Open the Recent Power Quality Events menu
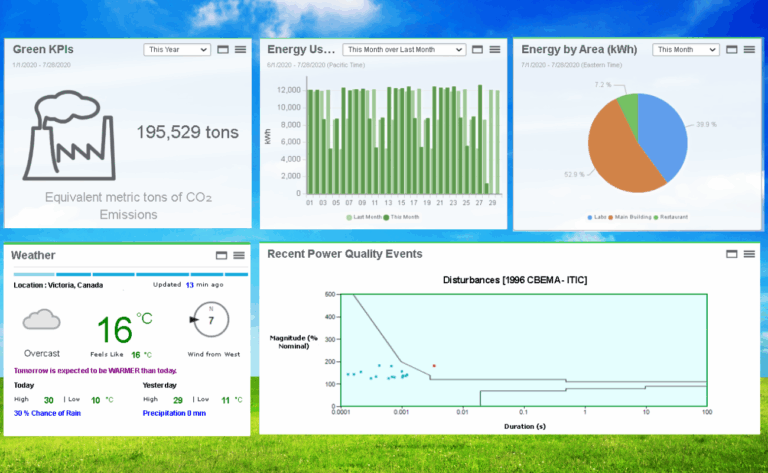This screenshot has width=768, height=473. (x=749, y=254)
